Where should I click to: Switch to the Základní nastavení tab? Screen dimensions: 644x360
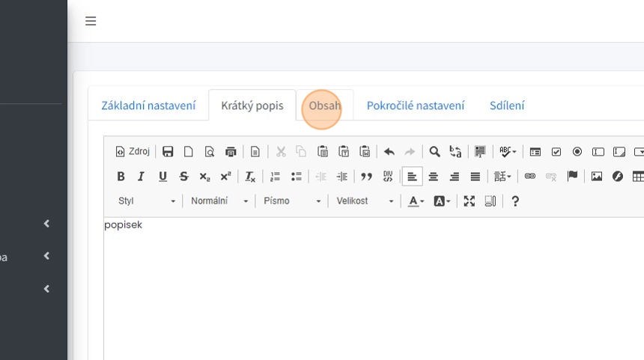[148, 106]
